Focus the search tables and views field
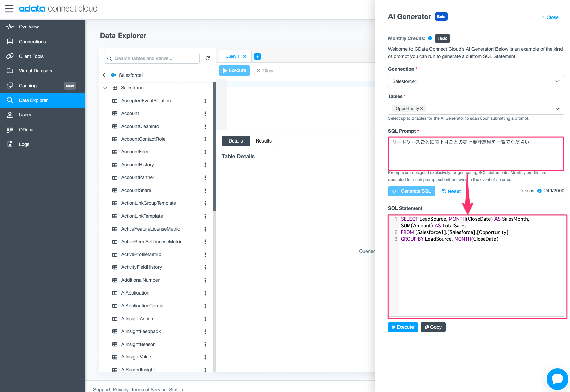The image size is (570, 392). [x=152, y=58]
